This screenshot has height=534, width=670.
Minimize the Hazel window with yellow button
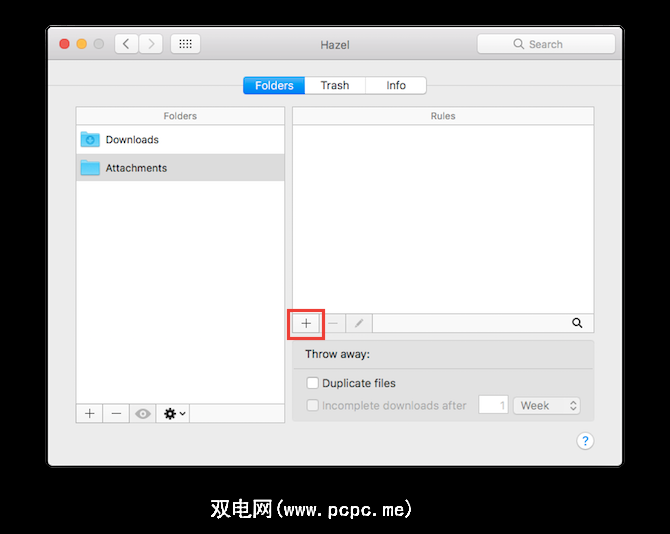pyautogui.click(x=82, y=44)
